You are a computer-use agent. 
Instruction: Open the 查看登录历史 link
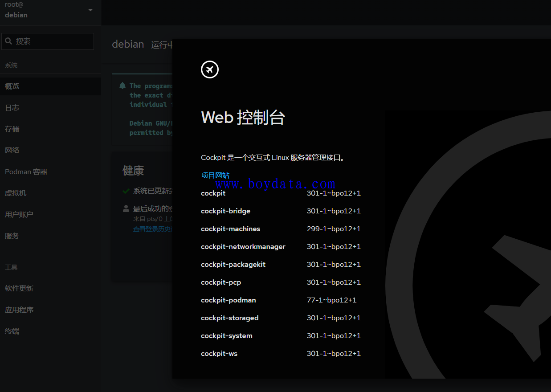tap(153, 229)
